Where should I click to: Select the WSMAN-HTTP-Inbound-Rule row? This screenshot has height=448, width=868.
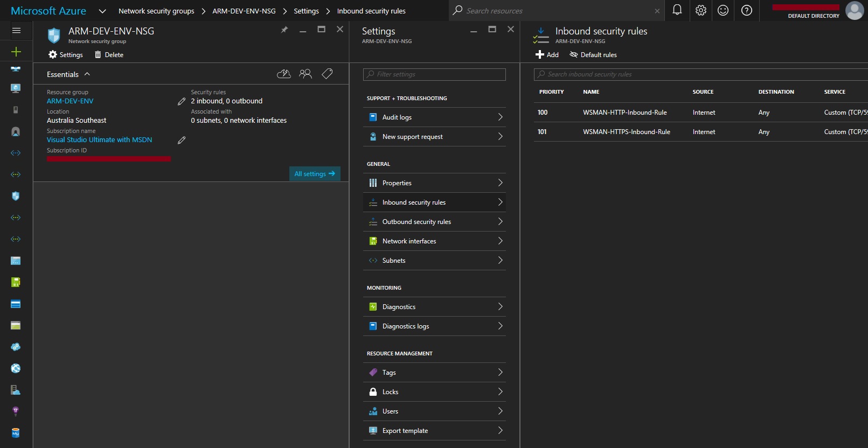pyautogui.click(x=700, y=113)
